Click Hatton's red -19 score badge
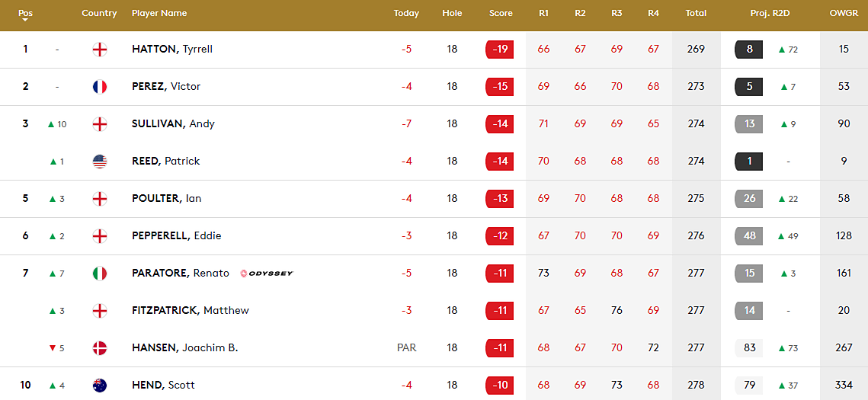The width and height of the screenshot is (868, 400). click(x=500, y=50)
